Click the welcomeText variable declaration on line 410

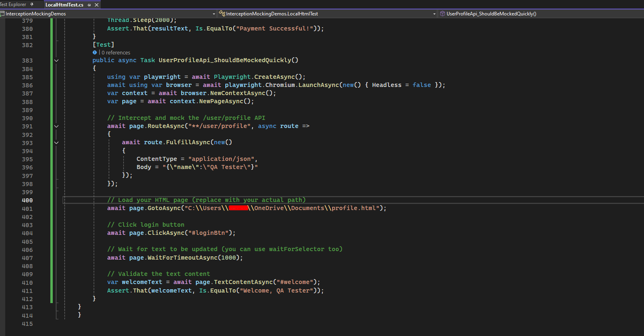pyautogui.click(x=142, y=282)
